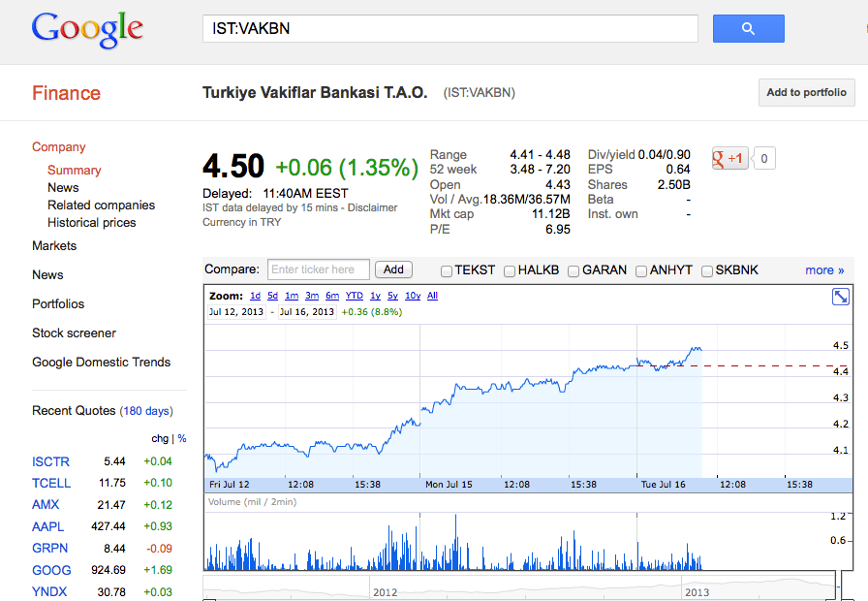
Task: Set chart zoom to 3m
Action: (x=312, y=296)
